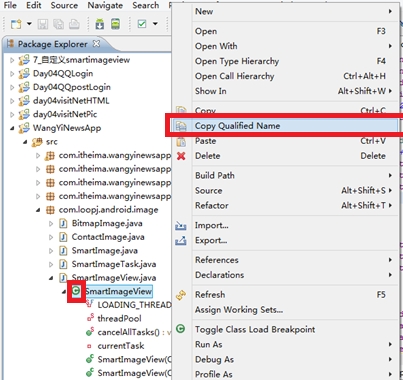Click the Save toolbar icon

coord(43,24)
